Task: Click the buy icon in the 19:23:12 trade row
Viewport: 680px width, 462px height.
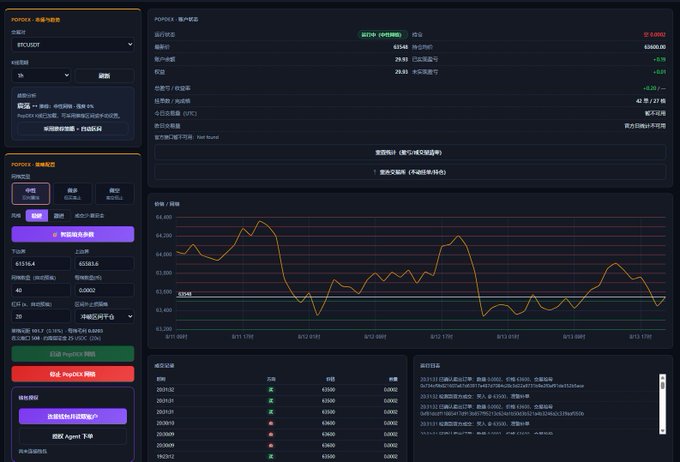Action: coord(271,456)
